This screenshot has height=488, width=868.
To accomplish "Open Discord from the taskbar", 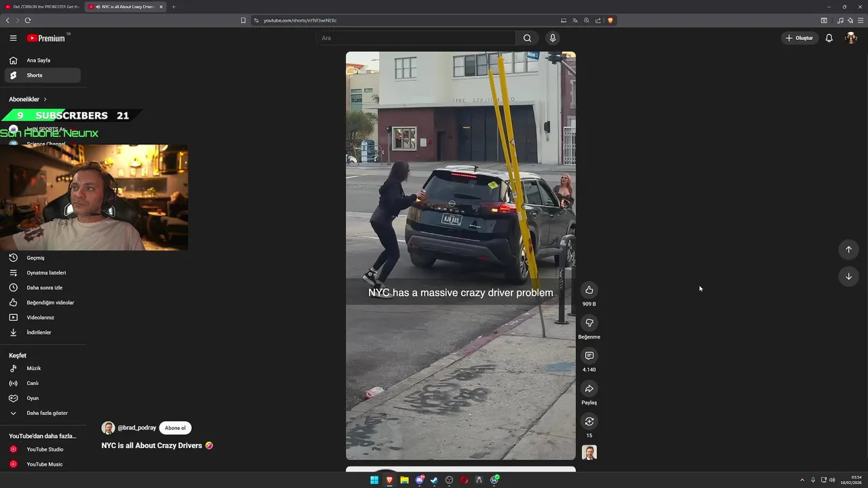I will (x=419, y=480).
